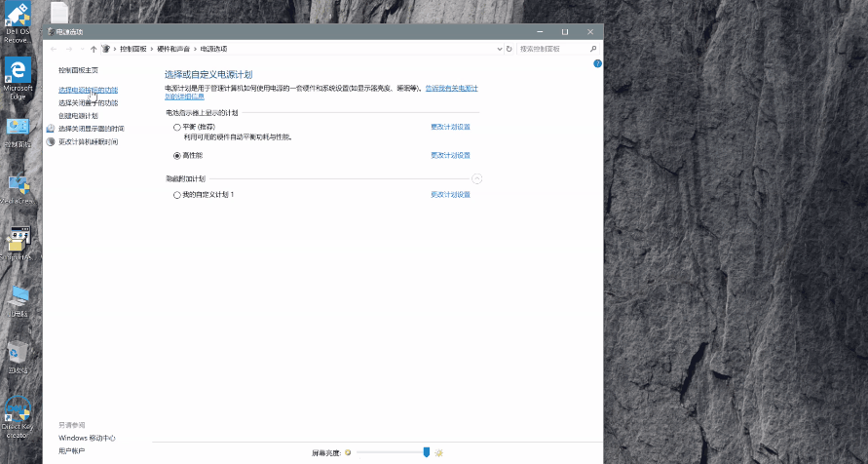Open 控制面板 desktop icon
The height and width of the screenshot is (464, 868).
point(18,133)
